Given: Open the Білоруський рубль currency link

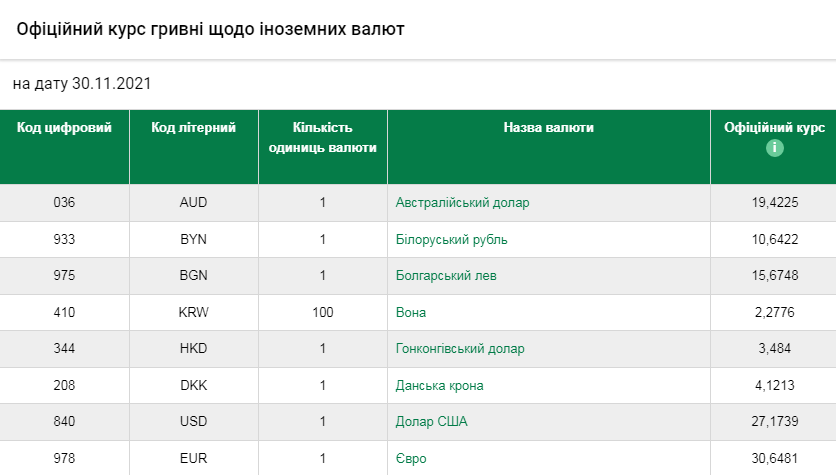Looking at the screenshot, I should click(452, 240).
